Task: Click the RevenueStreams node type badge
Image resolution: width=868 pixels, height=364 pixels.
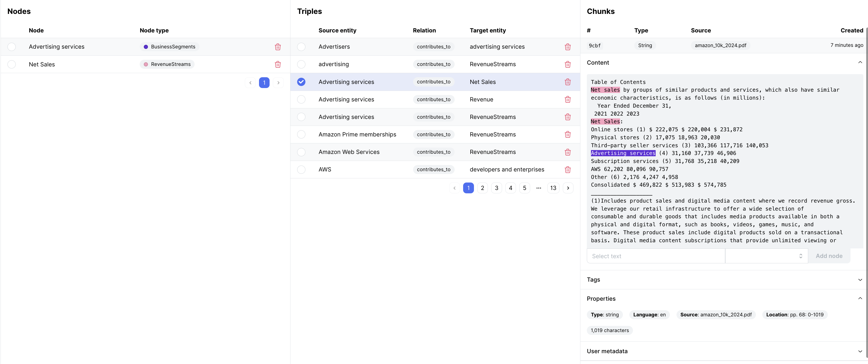Action: click(167, 64)
